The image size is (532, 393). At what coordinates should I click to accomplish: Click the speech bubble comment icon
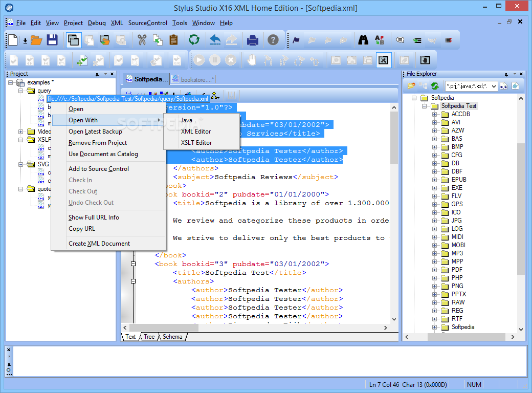401,40
